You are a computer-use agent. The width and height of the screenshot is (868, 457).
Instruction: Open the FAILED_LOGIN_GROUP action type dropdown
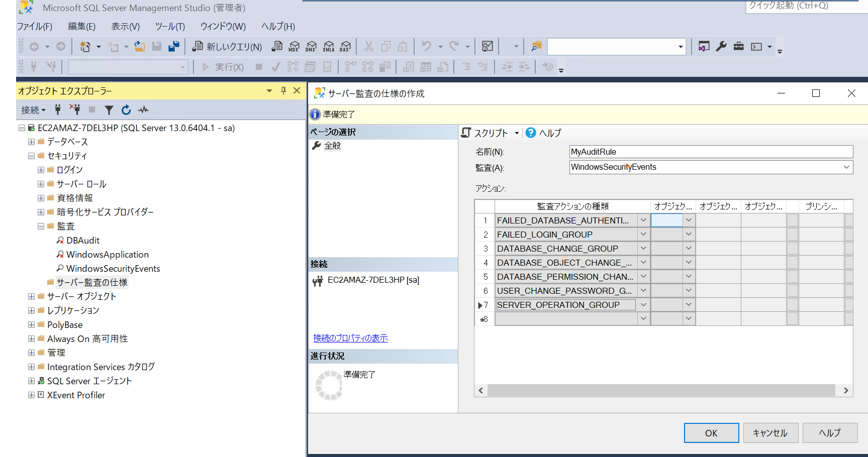pyautogui.click(x=643, y=235)
